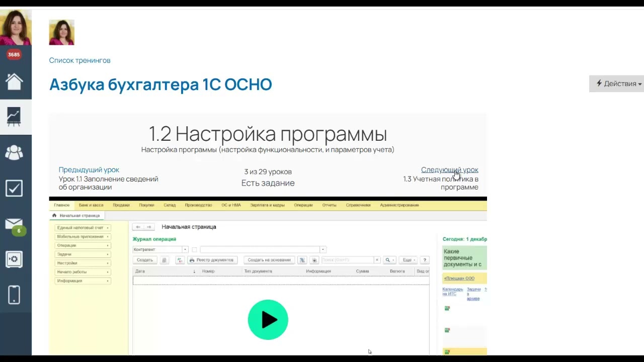This screenshot has width=644, height=362.
Task: Open the Календарь на ИТС link
Action: tap(453, 292)
